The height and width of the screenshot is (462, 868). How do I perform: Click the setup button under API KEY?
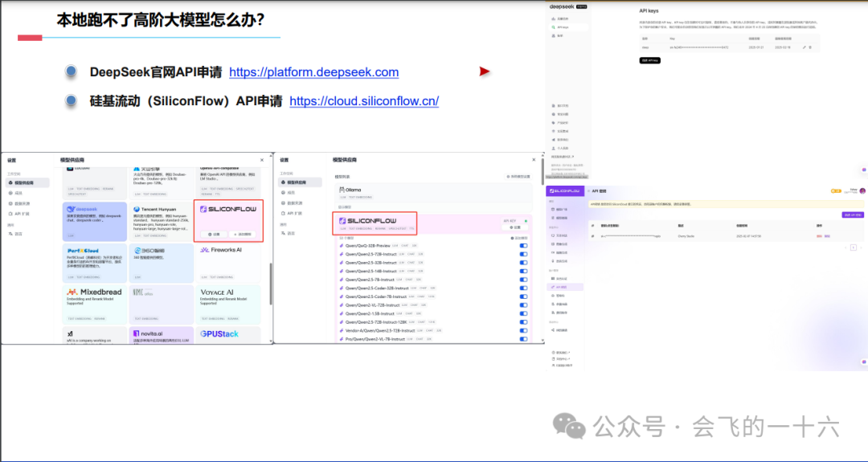(515, 227)
